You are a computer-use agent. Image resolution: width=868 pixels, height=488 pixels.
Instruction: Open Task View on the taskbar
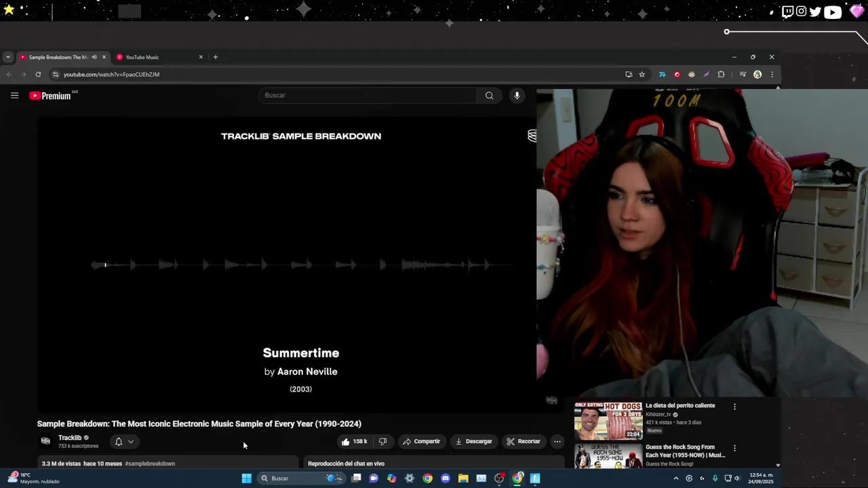(356, 479)
